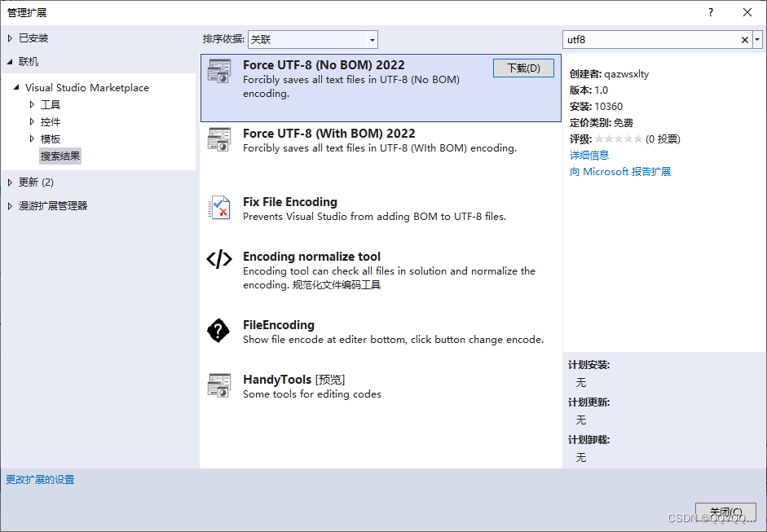Select the Fix File Encoding title
Screen dimensions: 767x532
[x=290, y=202]
